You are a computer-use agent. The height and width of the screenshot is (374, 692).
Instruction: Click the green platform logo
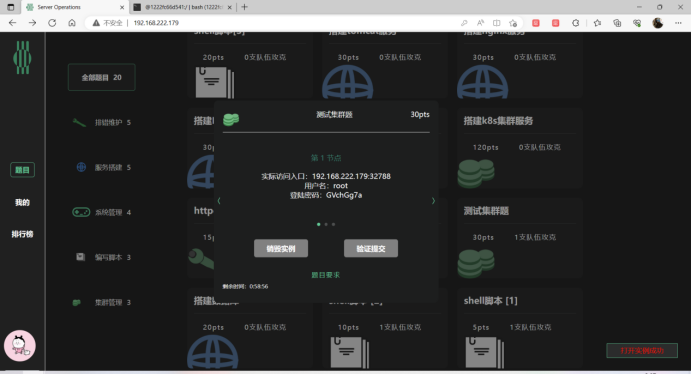[22, 57]
